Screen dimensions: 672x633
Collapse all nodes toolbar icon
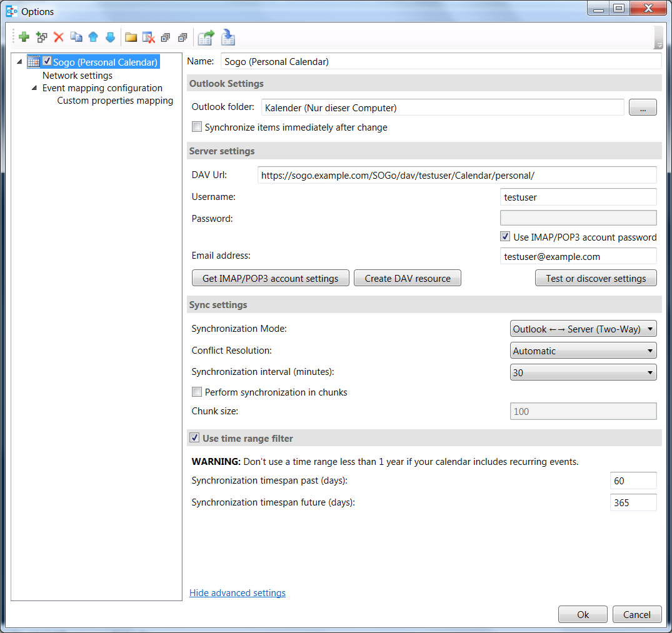point(183,37)
